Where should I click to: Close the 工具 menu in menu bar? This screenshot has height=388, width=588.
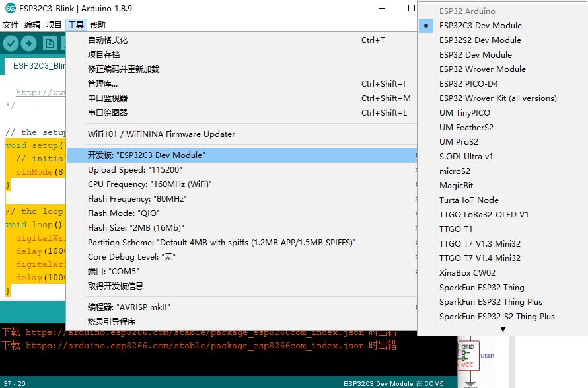[x=76, y=24]
